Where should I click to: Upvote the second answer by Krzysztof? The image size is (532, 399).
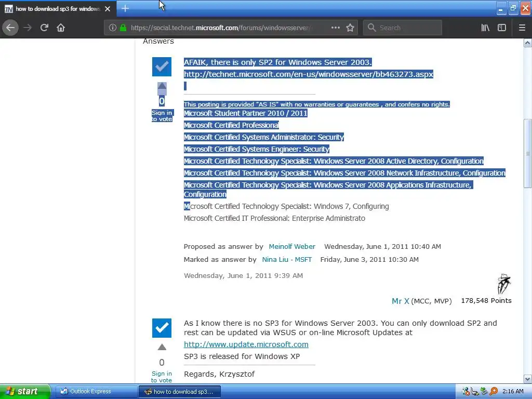click(162, 347)
